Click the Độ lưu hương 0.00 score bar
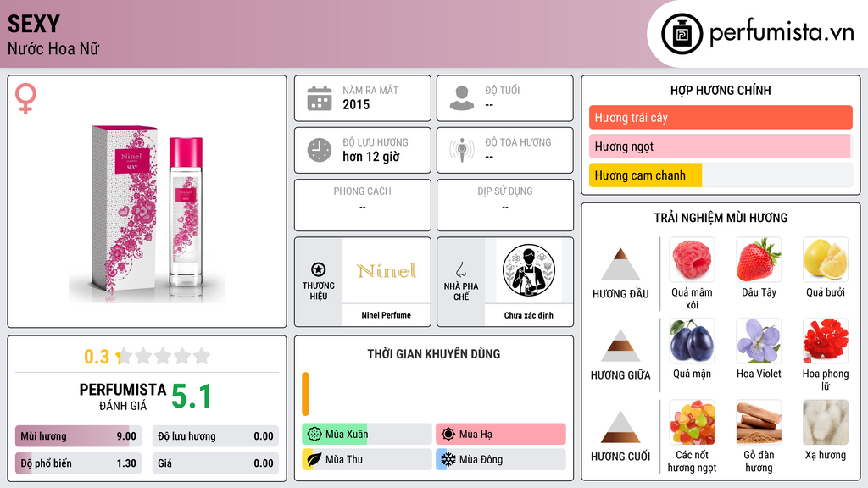The height and width of the screenshot is (488, 868). (x=215, y=436)
